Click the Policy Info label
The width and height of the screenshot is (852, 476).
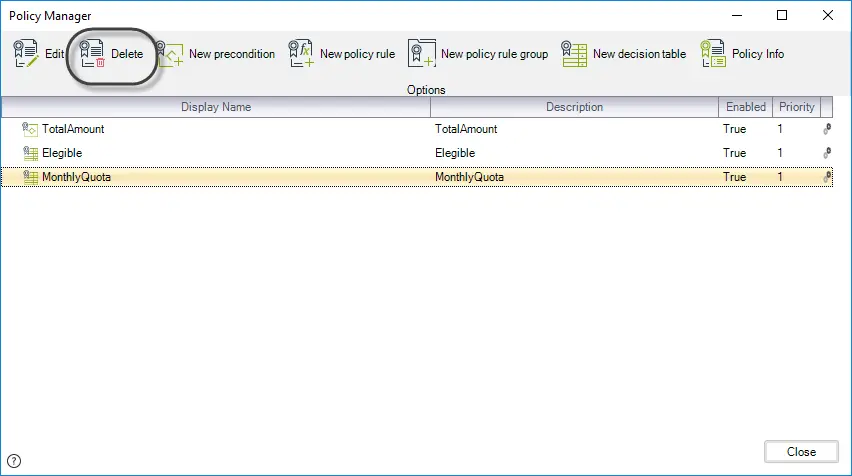click(758, 54)
